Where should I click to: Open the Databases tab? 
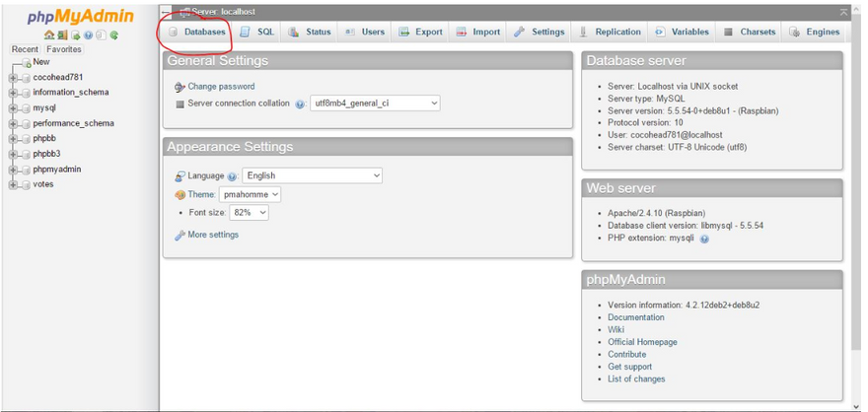pyautogui.click(x=197, y=32)
